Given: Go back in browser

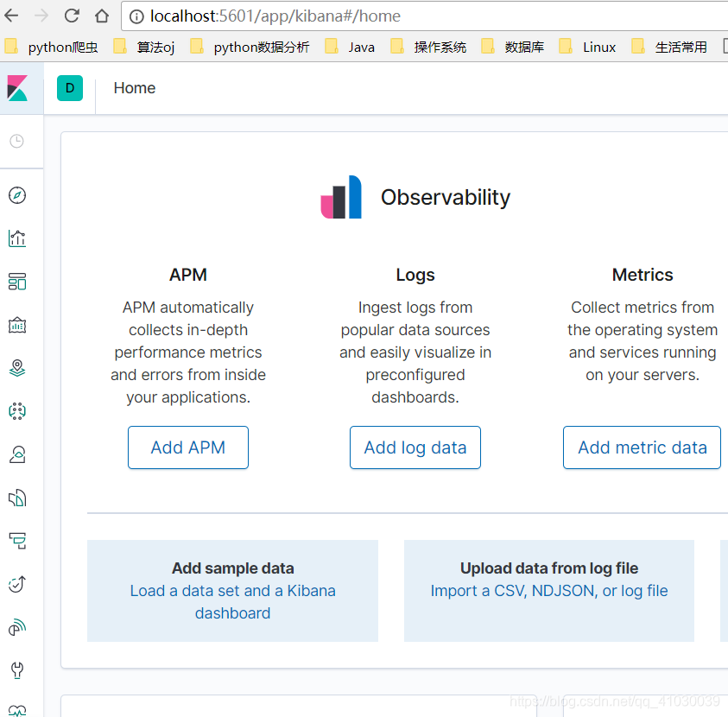Looking at the screenshot, I should [11, 16].
